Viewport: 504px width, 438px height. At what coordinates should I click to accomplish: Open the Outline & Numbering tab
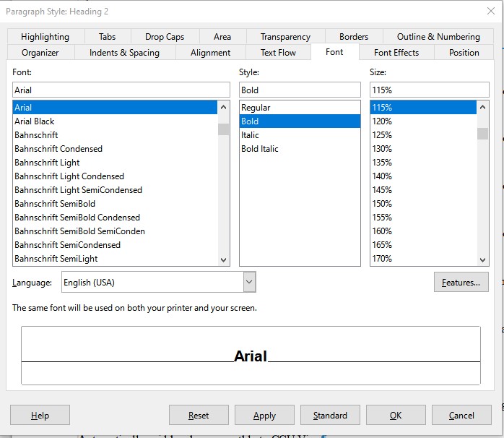tap(438, 37)
